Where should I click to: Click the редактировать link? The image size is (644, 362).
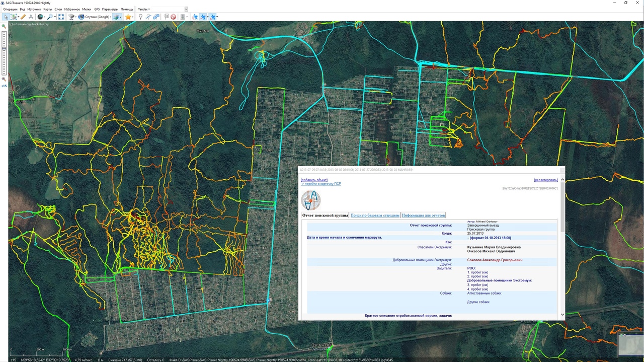click(x=546, y=180)
